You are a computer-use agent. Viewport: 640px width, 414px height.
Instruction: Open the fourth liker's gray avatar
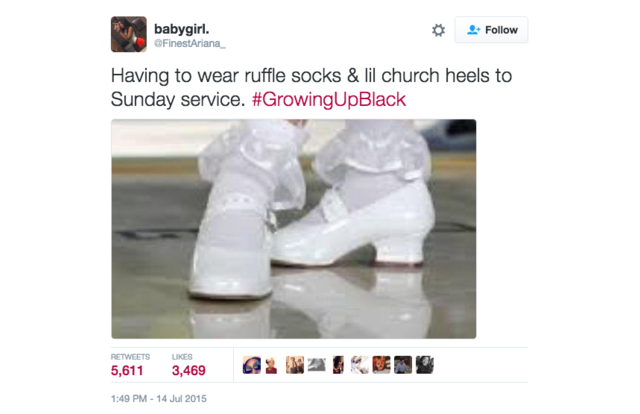(317, 365)
